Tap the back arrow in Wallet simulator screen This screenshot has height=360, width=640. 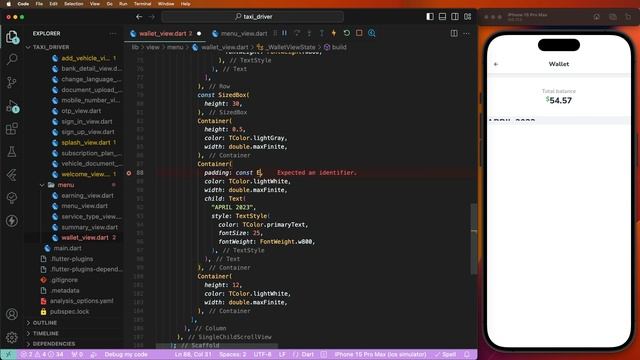496,64
